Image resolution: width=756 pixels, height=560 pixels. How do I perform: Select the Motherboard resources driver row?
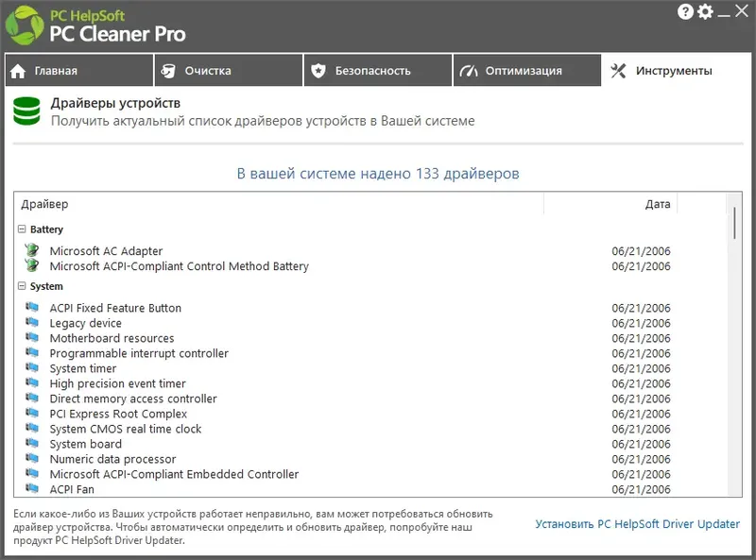[x=112, y=338]
